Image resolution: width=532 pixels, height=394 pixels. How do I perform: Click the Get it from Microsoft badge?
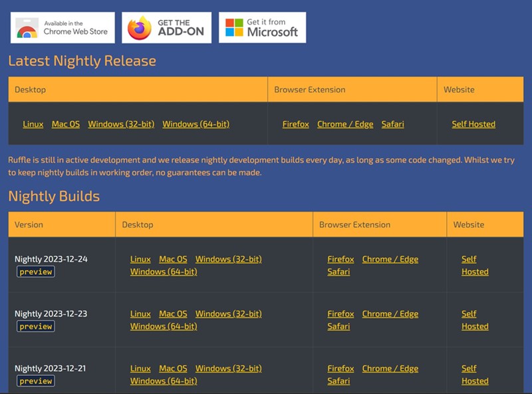pyautogui.click(x=262, y=27)
